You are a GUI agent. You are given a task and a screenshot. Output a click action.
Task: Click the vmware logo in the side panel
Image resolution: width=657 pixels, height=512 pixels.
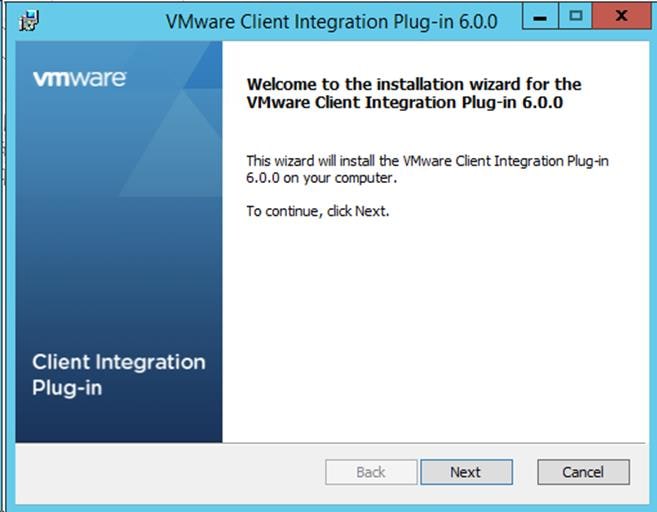point(79,79)
